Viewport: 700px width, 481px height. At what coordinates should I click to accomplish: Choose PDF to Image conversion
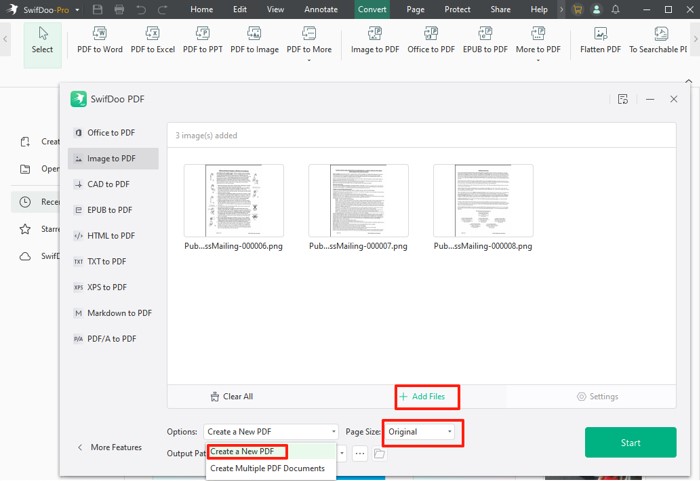coord(254,40)
